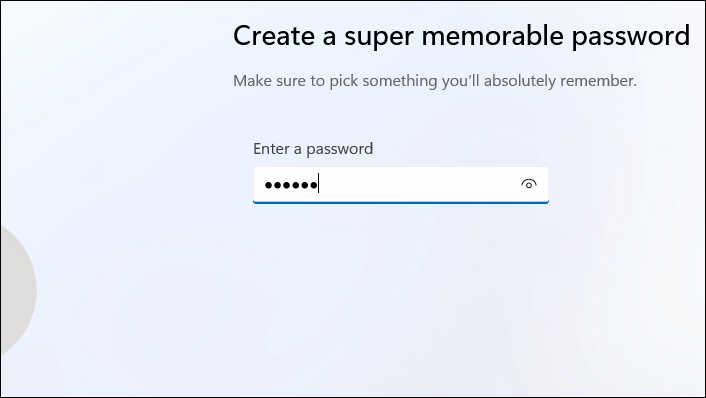The width and height of the screenshot is (706, 398).
Task: Show the typed password with eye icon
Action: coord(529,184)
